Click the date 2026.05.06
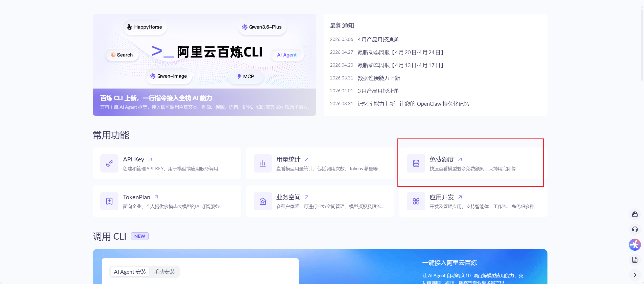Viewport: 644px width, 284px height. pos(342,39)
